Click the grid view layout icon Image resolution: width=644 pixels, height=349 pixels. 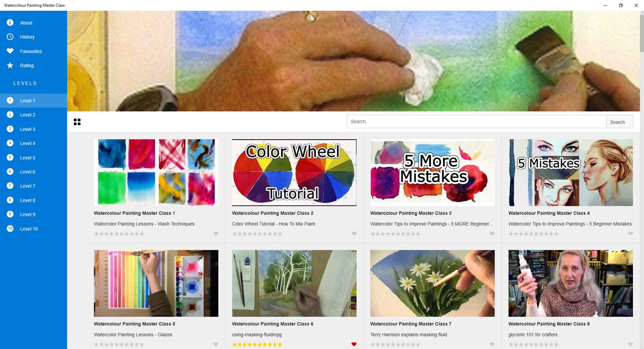(x=77, y=122)
